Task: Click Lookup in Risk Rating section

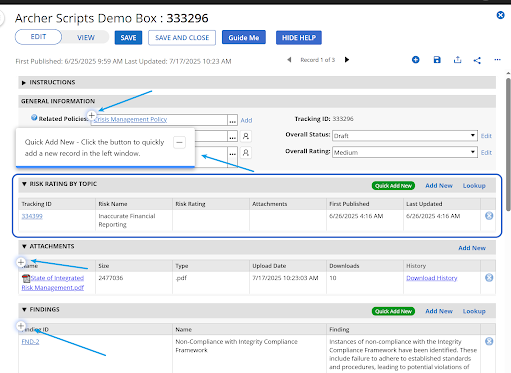Action: pyautogui.click(x=474, y=186)
